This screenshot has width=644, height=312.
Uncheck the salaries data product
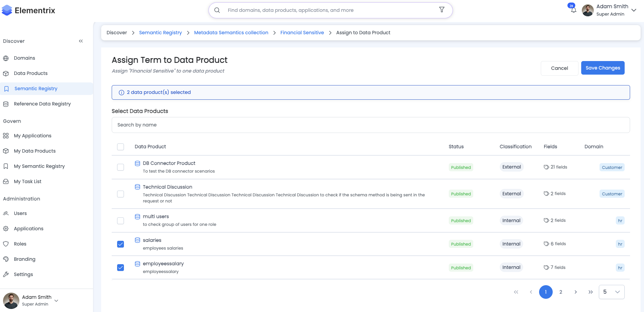click(x=121, y=244)
